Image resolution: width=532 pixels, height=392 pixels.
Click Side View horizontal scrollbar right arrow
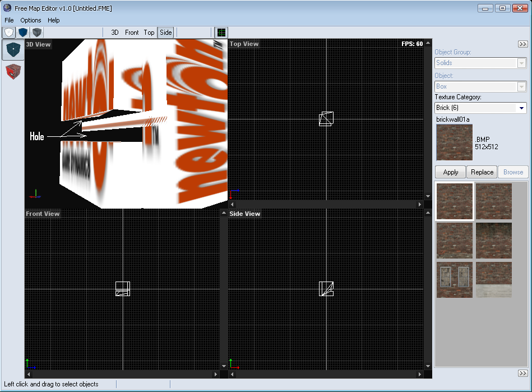click(420, 375)
